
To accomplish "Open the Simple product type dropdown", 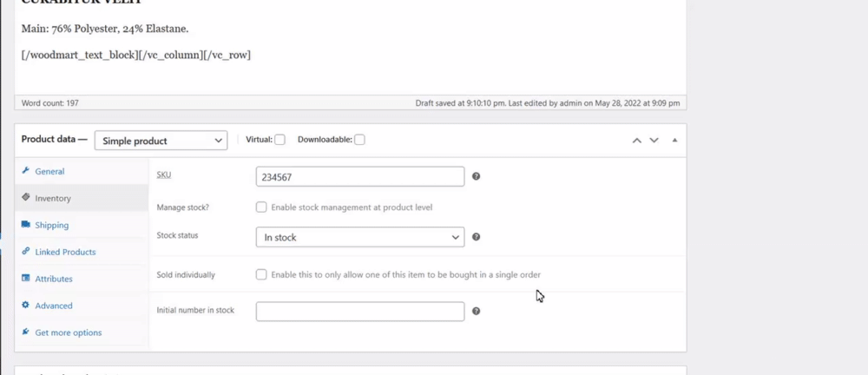I will coord(161,141).
